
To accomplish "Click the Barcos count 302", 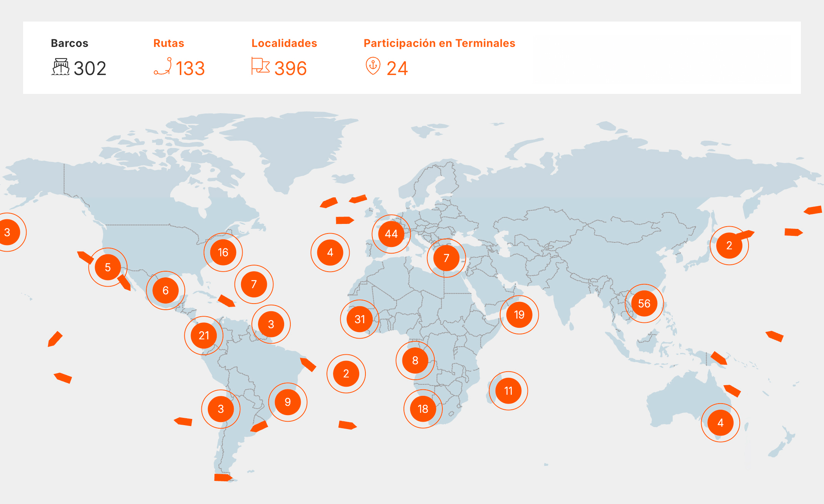I will pos(90,68).
